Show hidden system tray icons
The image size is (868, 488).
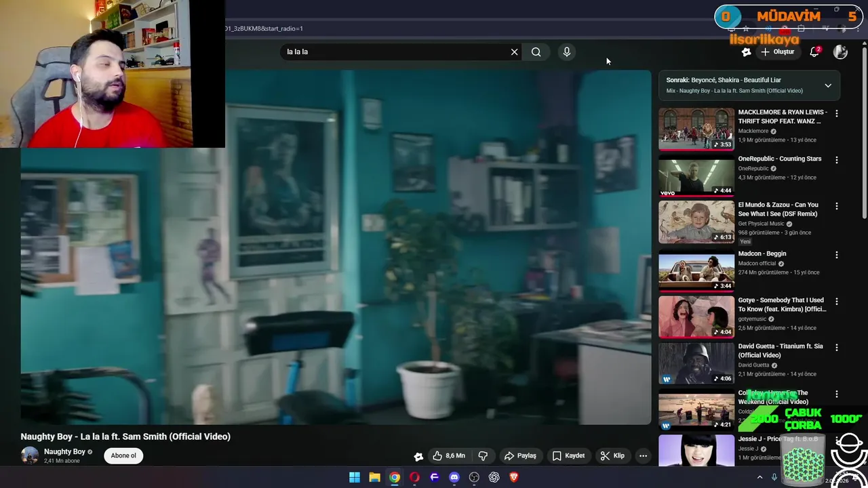759,477
